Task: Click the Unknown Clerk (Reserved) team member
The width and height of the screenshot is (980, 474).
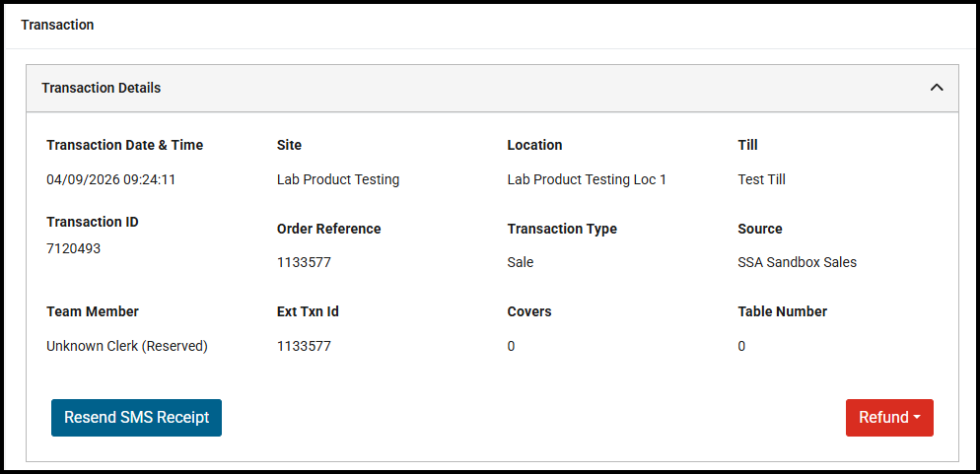Action: tap(127, 346)
